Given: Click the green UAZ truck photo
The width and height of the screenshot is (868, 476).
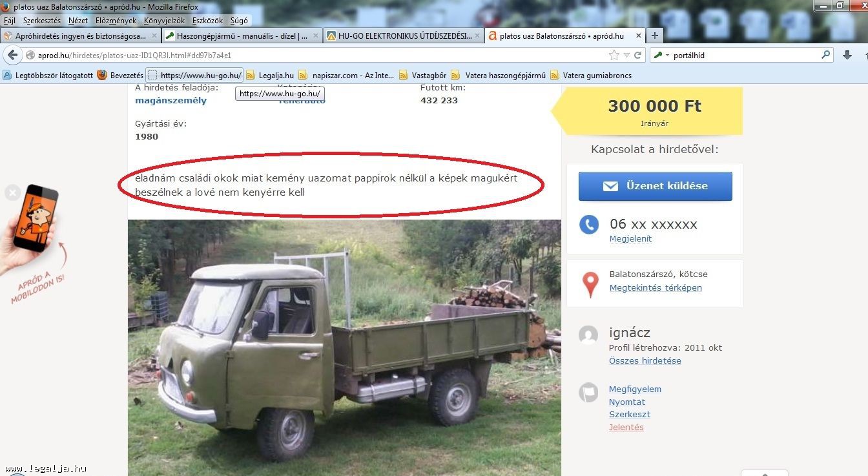Looking at the screenshot, I should [x=344, y=347].
